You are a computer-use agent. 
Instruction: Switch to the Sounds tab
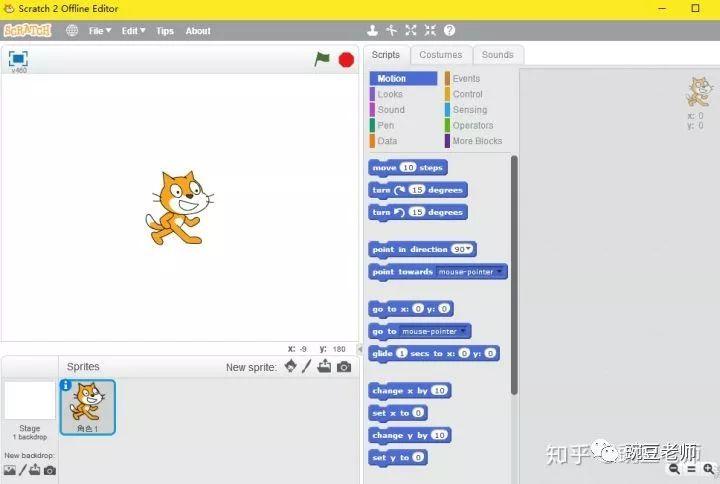[497, 55]
